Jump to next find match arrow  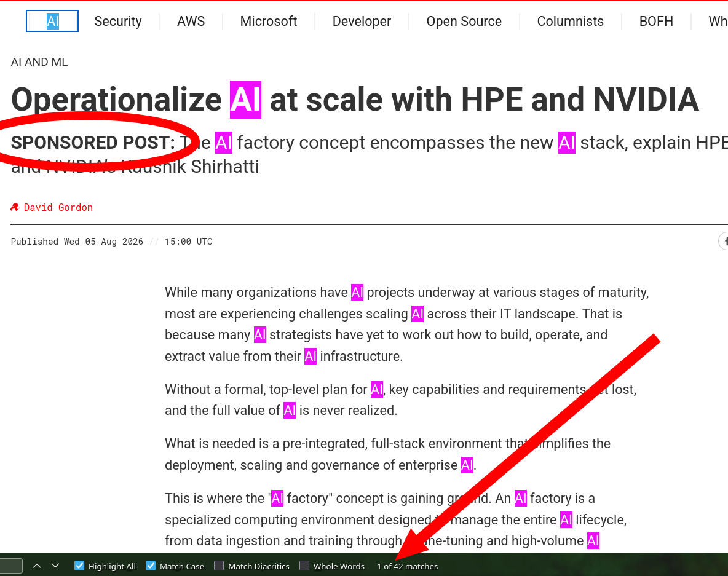pos(56,566)
